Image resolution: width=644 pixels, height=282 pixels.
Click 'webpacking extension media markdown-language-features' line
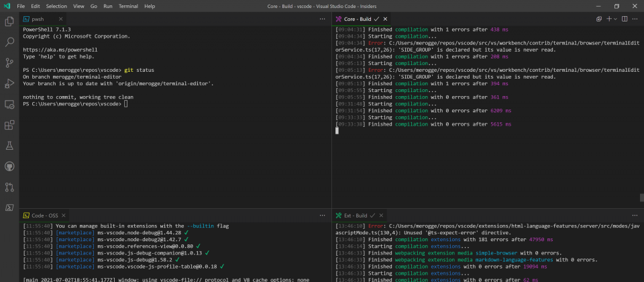(x=467, y=260)
